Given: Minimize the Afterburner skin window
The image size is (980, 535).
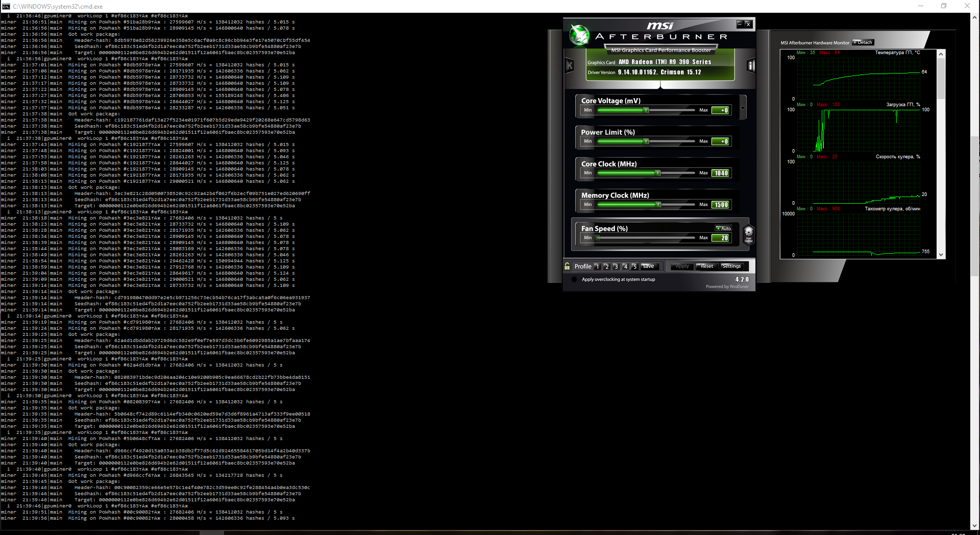Looking at the screenshot, I should coord(739,23).
